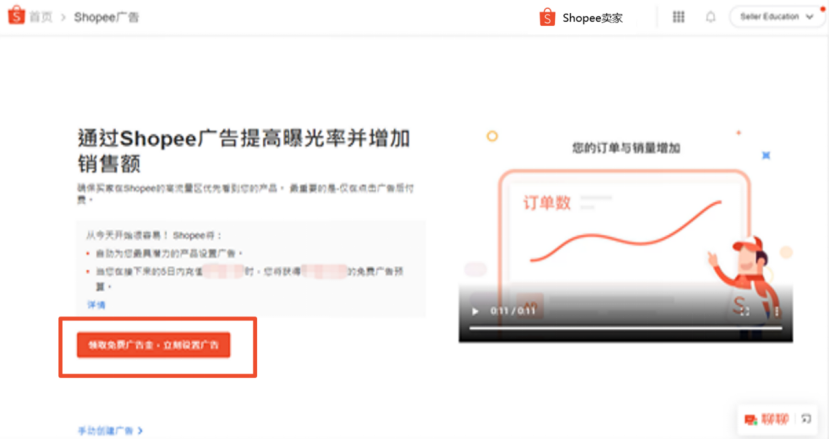Go to 首页 breadcrumb link
This screenshot has height=440, width=830.
[41, 17]
